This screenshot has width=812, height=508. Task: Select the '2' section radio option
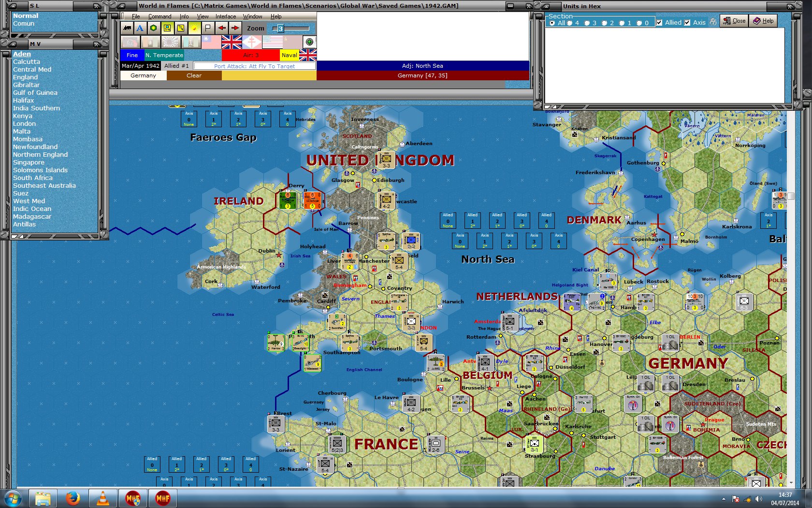(x=604, y=22)
